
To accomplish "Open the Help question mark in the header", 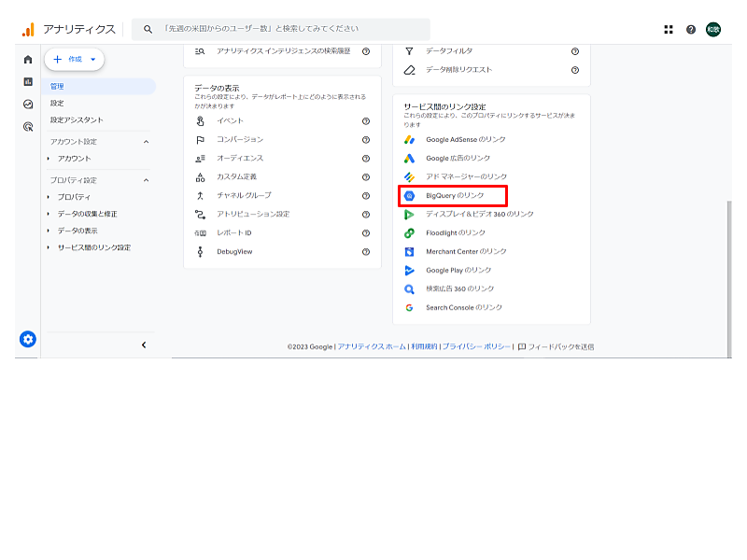I will coord(691,30).
